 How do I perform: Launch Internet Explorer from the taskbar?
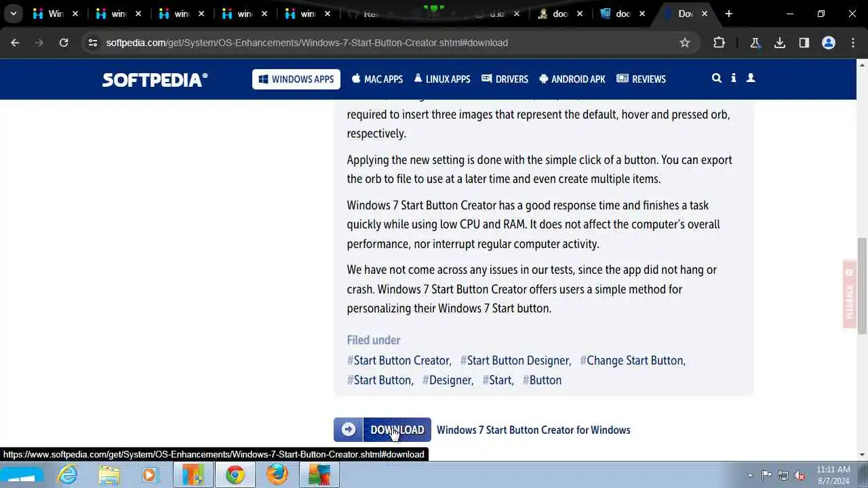(x=68, y=475)
